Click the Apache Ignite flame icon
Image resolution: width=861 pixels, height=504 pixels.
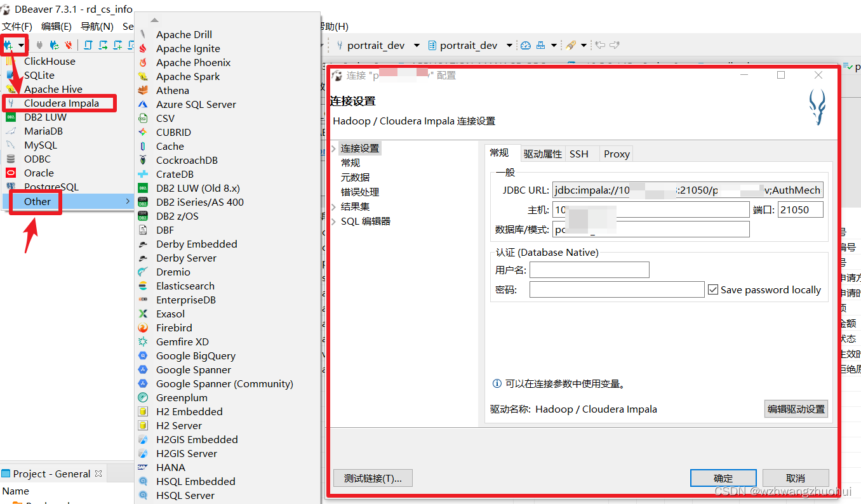pyautogui.click(x=143, y=48)
